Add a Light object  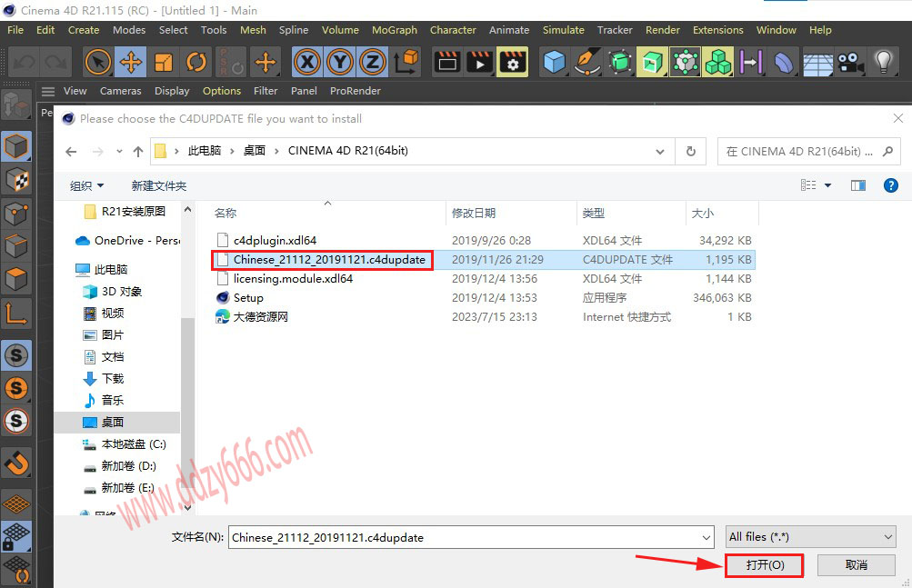[x=884, y=62]
